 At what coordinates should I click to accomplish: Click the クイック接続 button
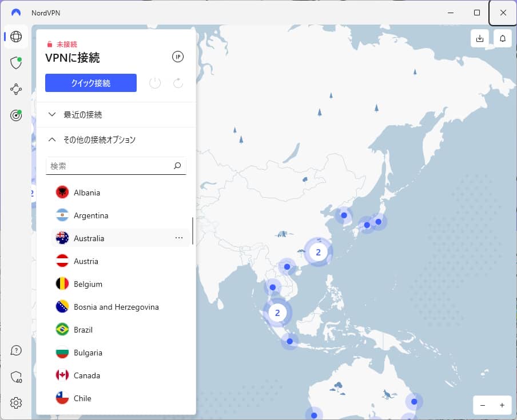click(91, 83)
